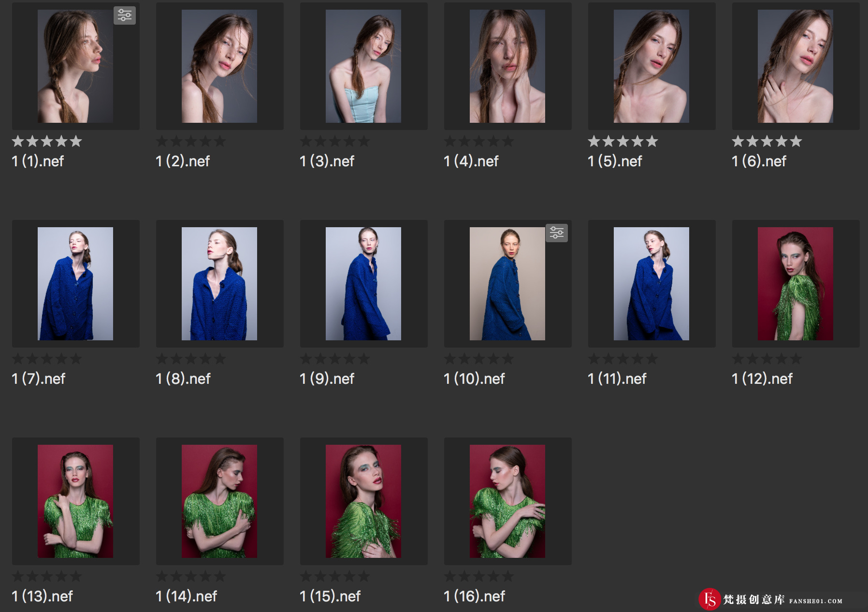Click filename label 1 (7).nef
Image resolution: width=868 pixels, height=612 pixels.
click(x=38, y=379)
